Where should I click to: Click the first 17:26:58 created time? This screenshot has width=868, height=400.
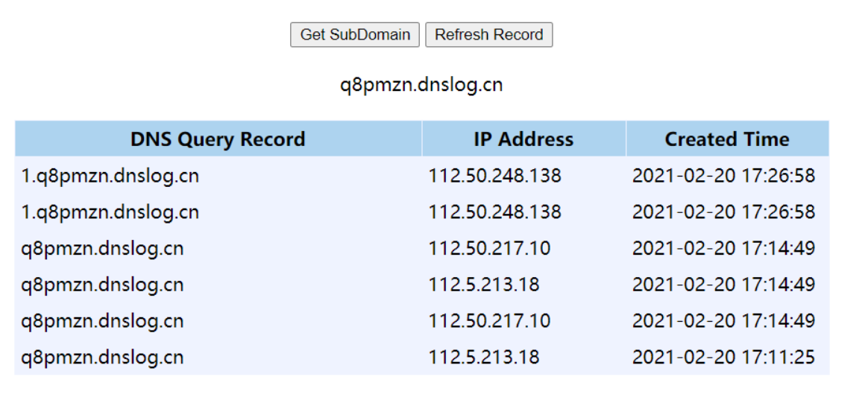(x=723, y=176)
